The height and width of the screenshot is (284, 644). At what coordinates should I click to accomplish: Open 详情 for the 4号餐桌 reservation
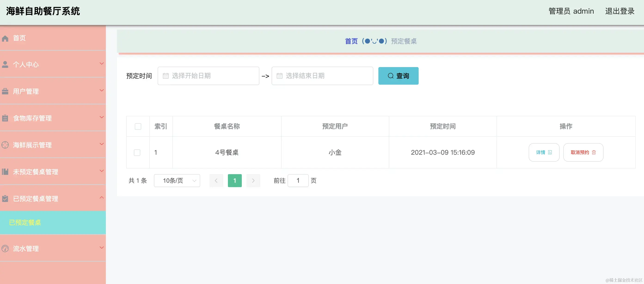pyautogui.click(x=543, y=152)
